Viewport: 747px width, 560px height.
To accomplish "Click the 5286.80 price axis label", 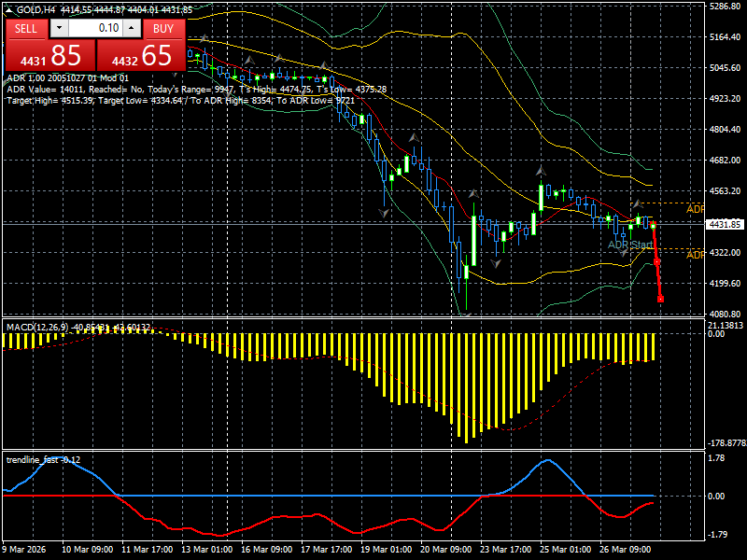I will [726, 7].
